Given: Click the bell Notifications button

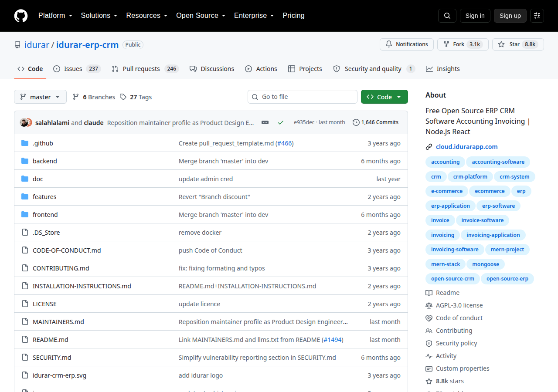Looking at the screenshot, I should coord(407,44).
